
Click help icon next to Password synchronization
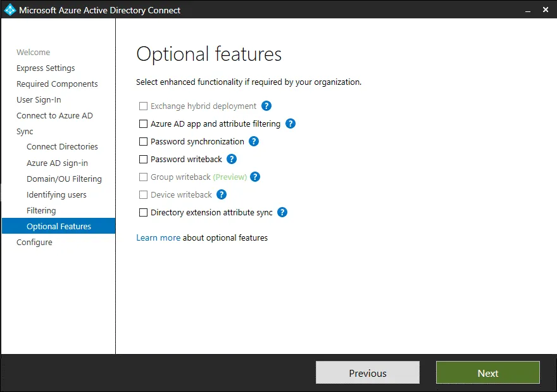click(x=254, y=142)
